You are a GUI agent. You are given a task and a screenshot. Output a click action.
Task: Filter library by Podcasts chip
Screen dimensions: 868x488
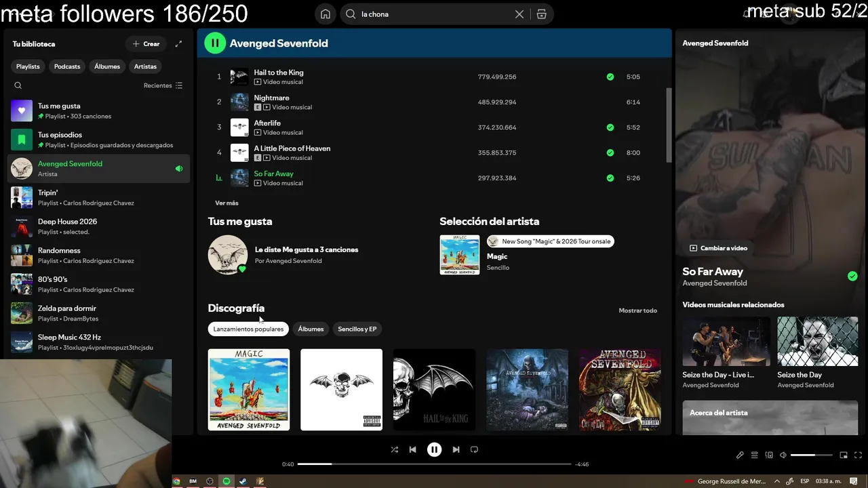(x=67, y=66)
